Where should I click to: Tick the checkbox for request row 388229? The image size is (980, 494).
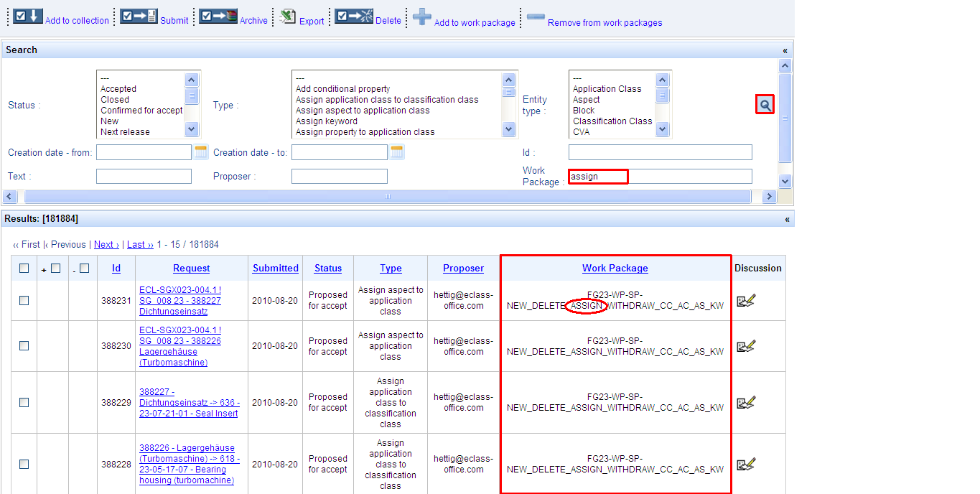24,403
